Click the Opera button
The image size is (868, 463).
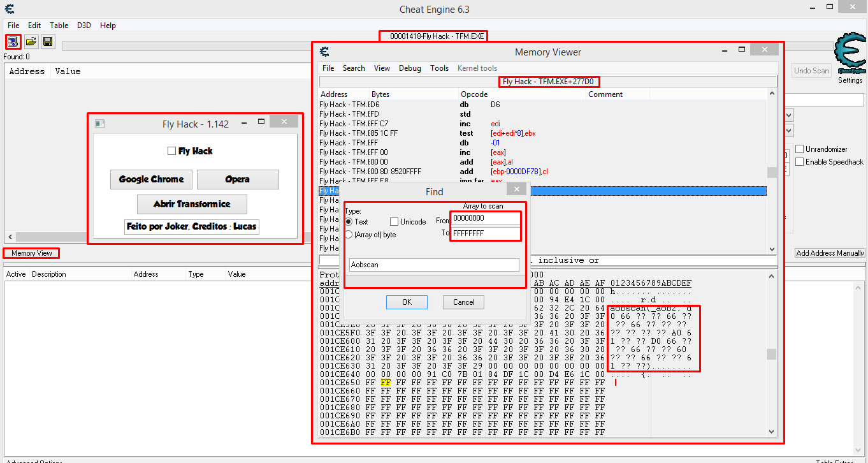pyautogui.click(x=238, y=179)
